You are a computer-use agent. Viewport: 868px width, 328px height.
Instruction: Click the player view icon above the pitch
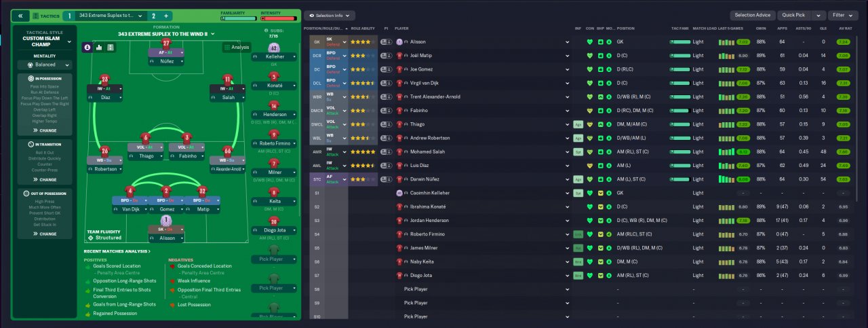click(x=88, y=48)
